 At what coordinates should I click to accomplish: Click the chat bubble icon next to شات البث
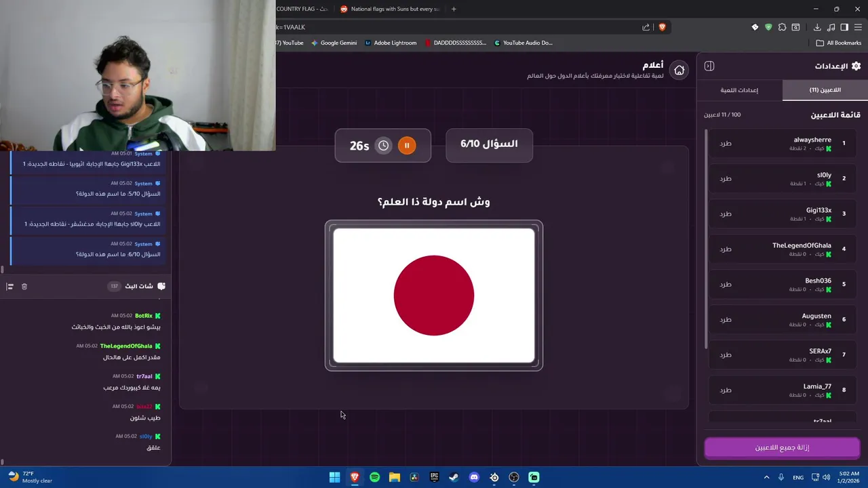click(161, 286)
